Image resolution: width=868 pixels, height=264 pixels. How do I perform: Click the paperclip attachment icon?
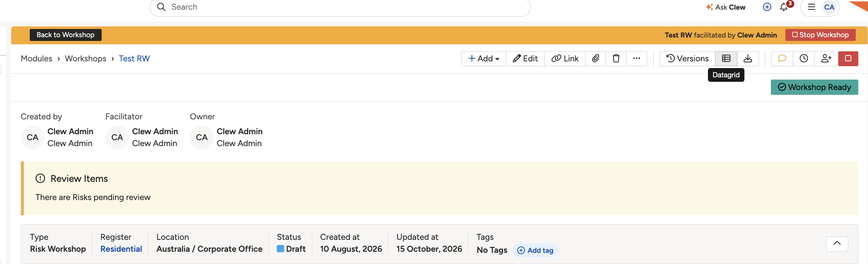coord(596,59)
